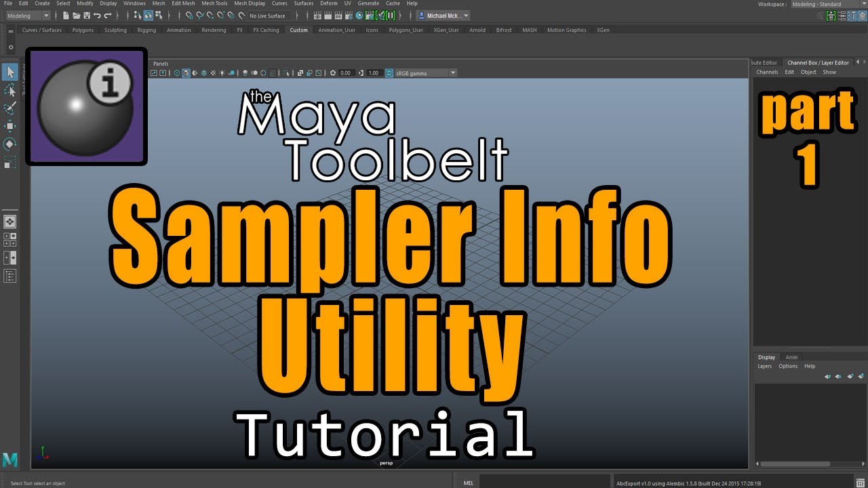The height and width of the screenshot is (488, 868).
Task: Toggle the Modeling Toolkit sidebar button
Action: pyautogui.click(x=820, y=16)
